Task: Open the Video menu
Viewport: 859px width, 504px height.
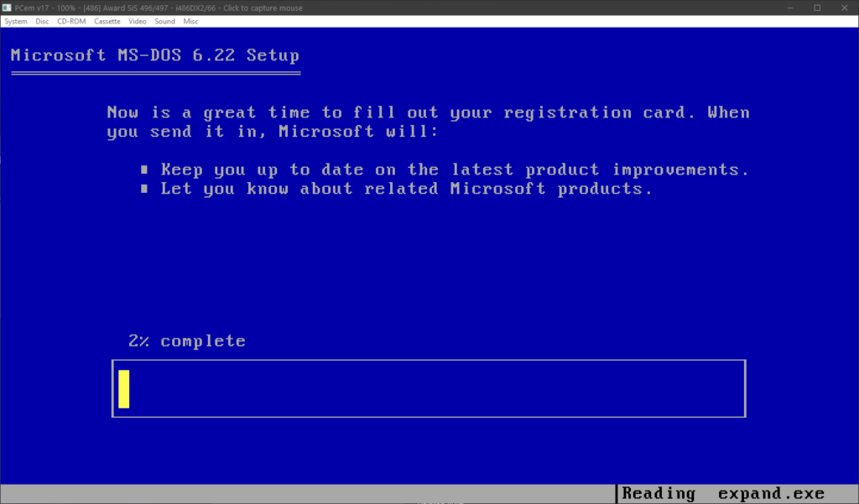Action: [x=137, y=21]
